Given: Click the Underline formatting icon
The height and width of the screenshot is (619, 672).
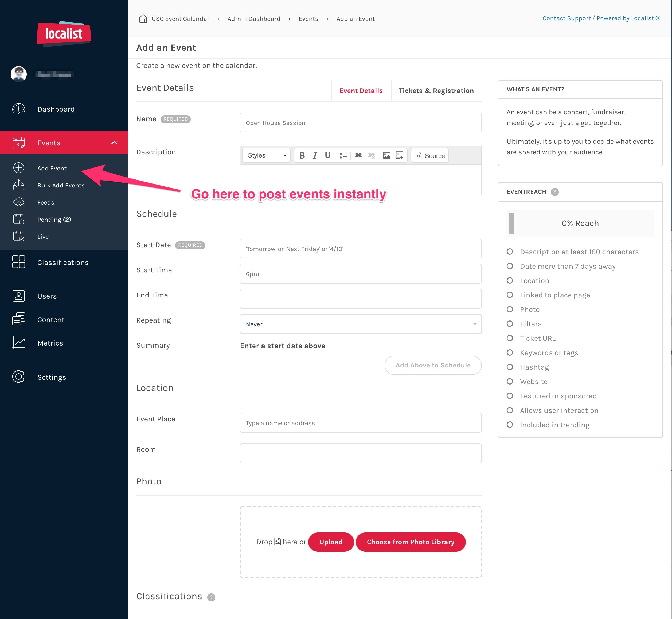Looking at the screenshot, I should 327,155.
